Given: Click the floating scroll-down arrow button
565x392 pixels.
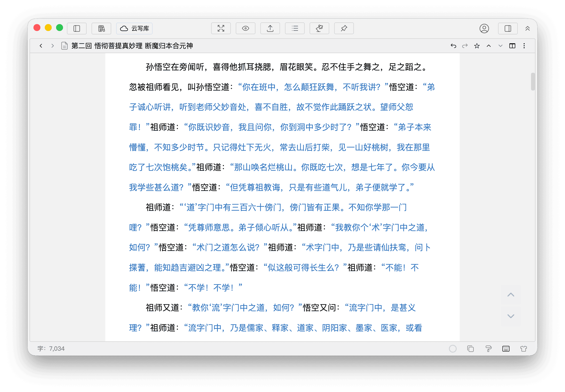Looking at the screenshot, I should [x=511, y=316].
